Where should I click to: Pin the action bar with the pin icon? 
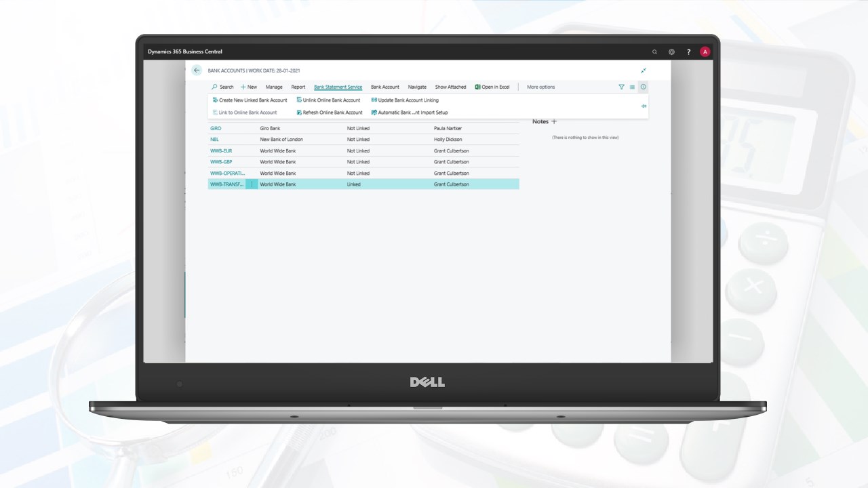click(643, 106)
